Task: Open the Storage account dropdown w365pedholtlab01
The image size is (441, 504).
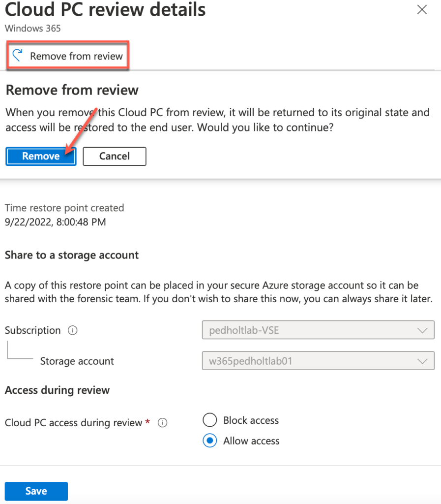Action: pos(318,361)
